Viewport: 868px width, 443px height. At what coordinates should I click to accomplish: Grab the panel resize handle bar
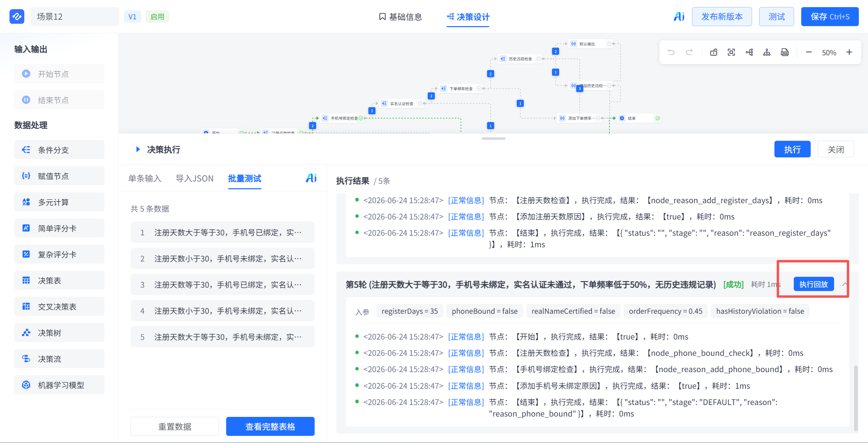tap(493, 138)
